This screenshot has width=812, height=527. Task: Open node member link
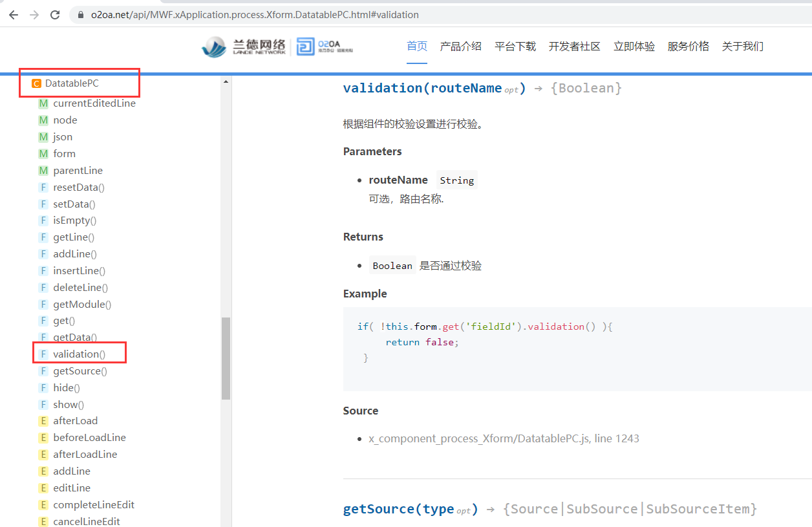65,120
